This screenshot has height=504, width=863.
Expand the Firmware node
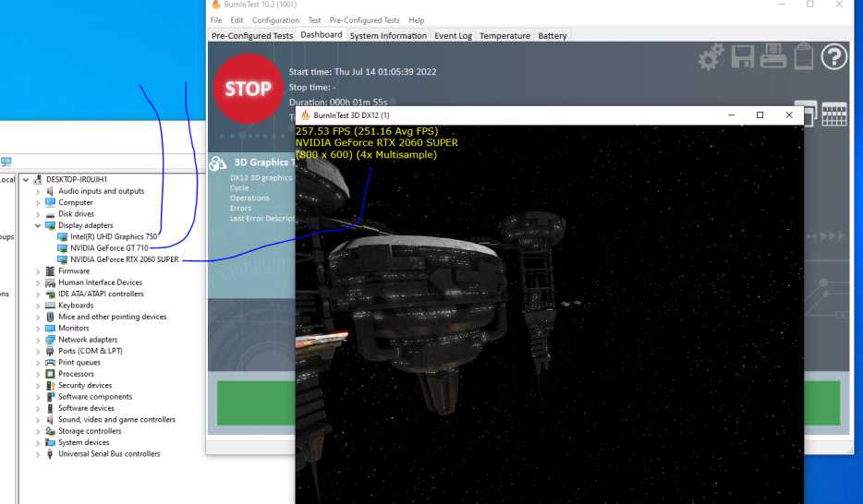click(x=38, y=271)
